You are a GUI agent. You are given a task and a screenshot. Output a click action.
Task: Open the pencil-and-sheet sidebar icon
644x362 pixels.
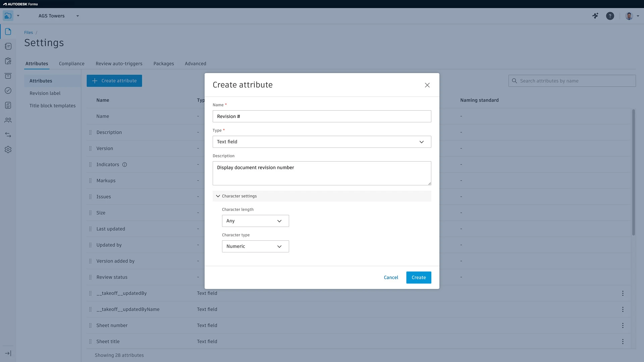(x=8, y=61)
